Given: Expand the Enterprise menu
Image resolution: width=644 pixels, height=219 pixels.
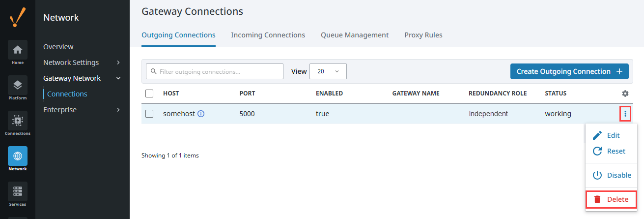Looking at the screenshot, I should (x=82, y=110).
